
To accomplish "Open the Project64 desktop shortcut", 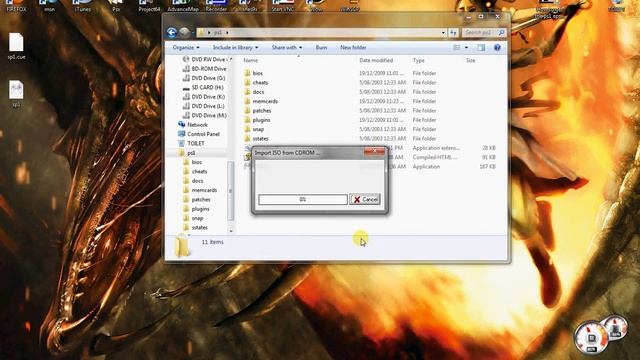I will (x=149, y=5).
